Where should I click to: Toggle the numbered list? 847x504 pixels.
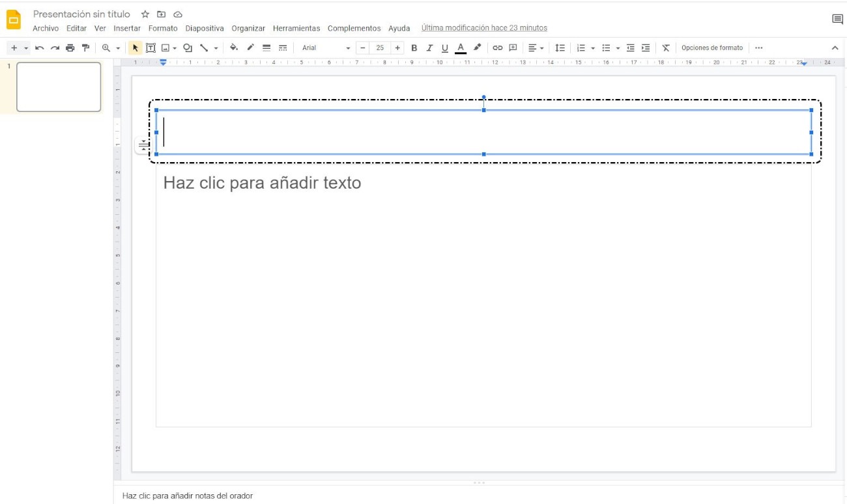click(581, 48)
